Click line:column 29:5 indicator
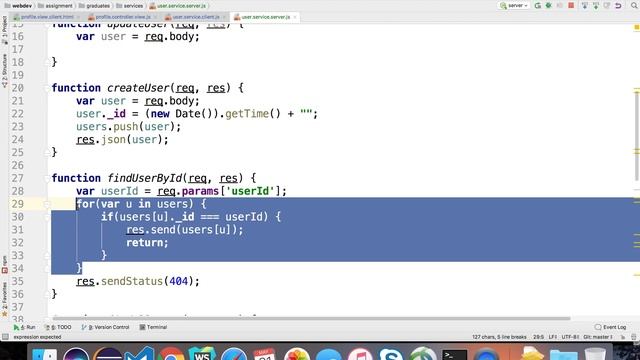 (x=538, y=337)
